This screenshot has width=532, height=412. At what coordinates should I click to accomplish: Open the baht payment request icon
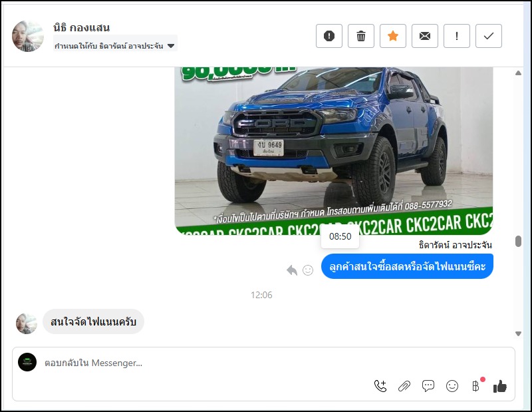click(x=475, y=386)
